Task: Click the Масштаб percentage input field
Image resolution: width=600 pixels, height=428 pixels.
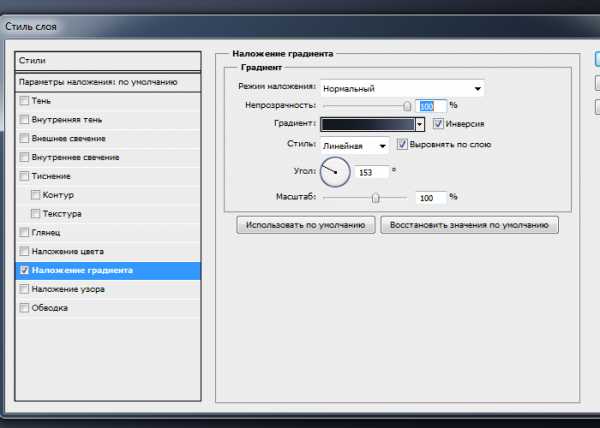Action: tap(430, 198)
